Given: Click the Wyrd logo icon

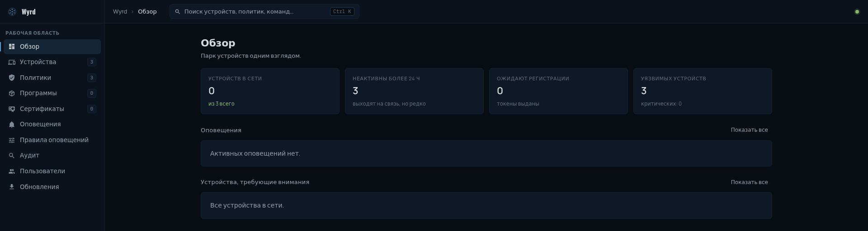Looking at the screenshot, I should click(12, 12).
